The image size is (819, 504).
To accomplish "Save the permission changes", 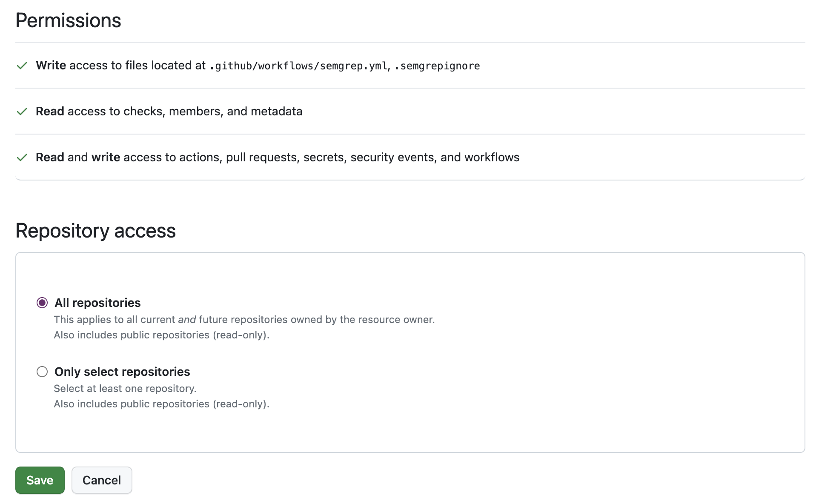I will click(x=40, y=480).
